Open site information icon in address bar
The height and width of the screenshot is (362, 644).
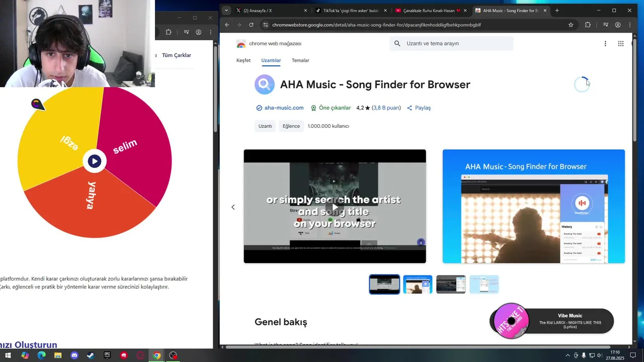(265, 25)
